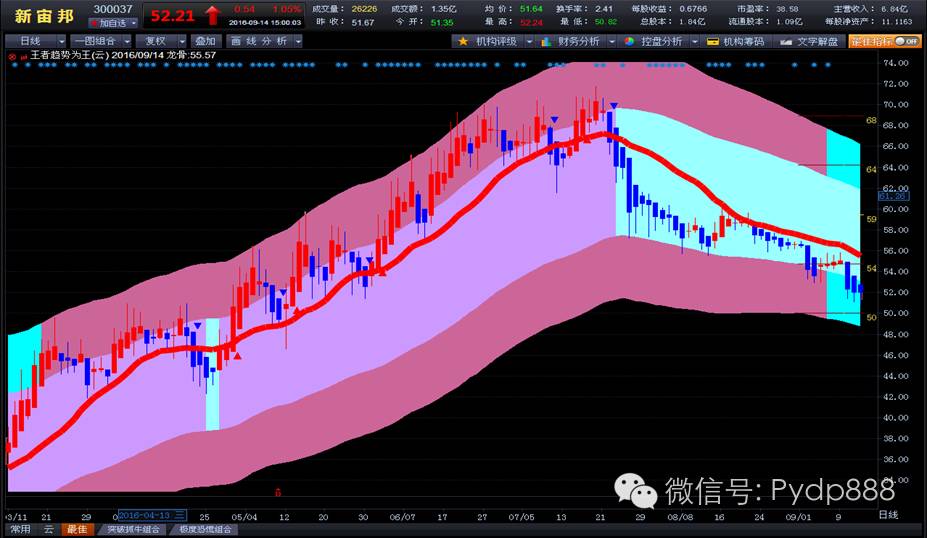
Task: Click the 换手率 value 2.41
Action: click(x=604, y=9)
